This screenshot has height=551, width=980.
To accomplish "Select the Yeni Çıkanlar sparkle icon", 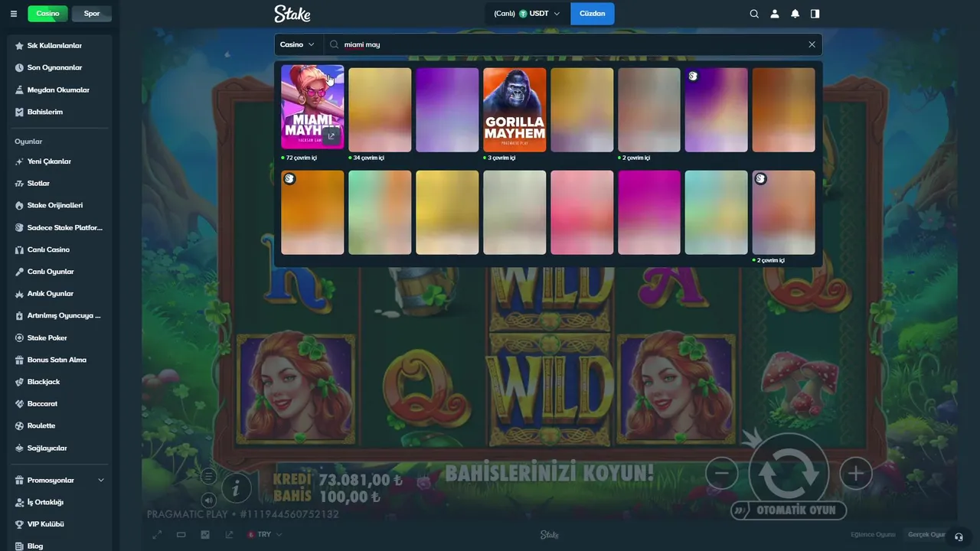I will click(20, 161).
